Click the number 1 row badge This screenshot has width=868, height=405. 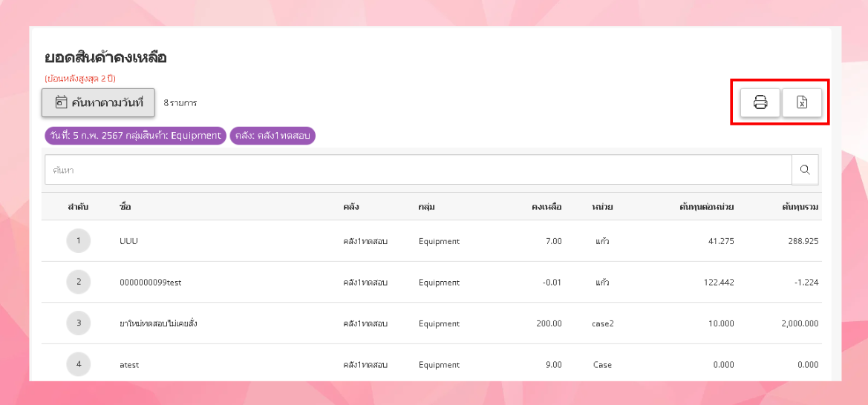click(x=78, y=241)
